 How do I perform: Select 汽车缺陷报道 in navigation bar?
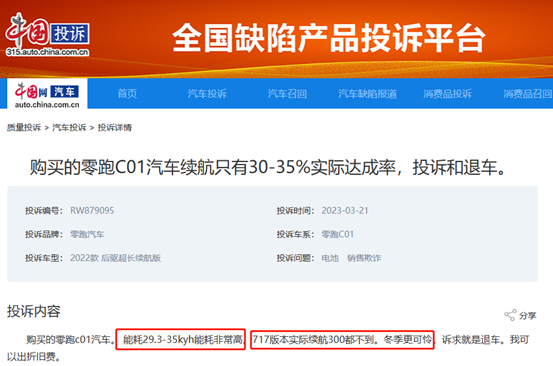click(367, 94)
